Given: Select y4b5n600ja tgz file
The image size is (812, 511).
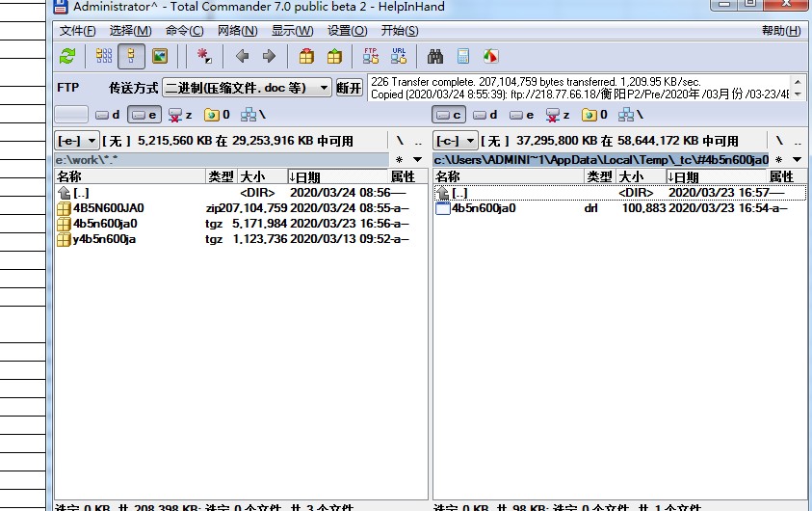Looking at the screenshot, I should tap(241, 239).
